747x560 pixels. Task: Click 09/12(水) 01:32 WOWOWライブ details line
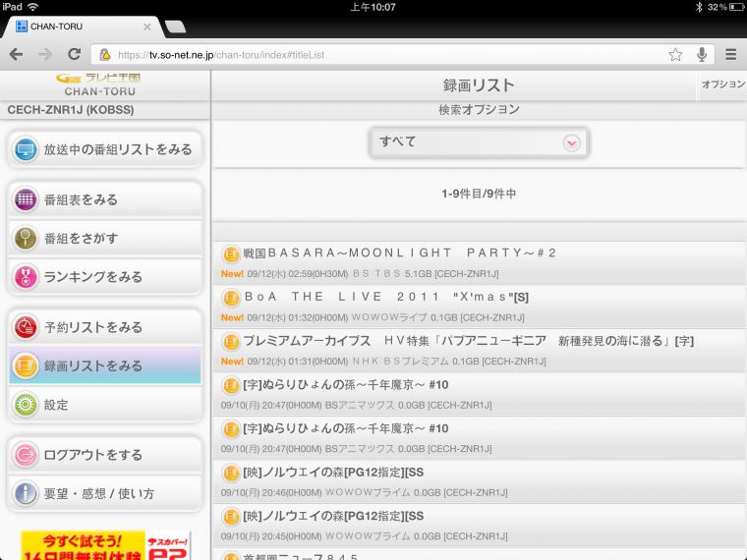coord(373,317)
